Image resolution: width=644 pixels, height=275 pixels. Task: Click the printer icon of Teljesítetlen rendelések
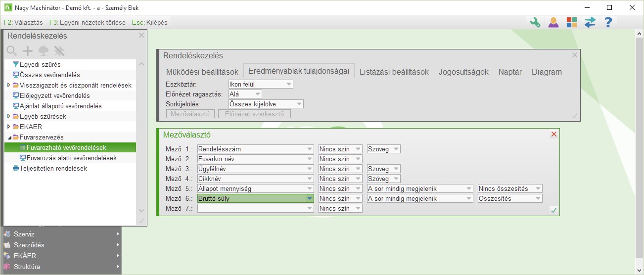click(15, 168)
